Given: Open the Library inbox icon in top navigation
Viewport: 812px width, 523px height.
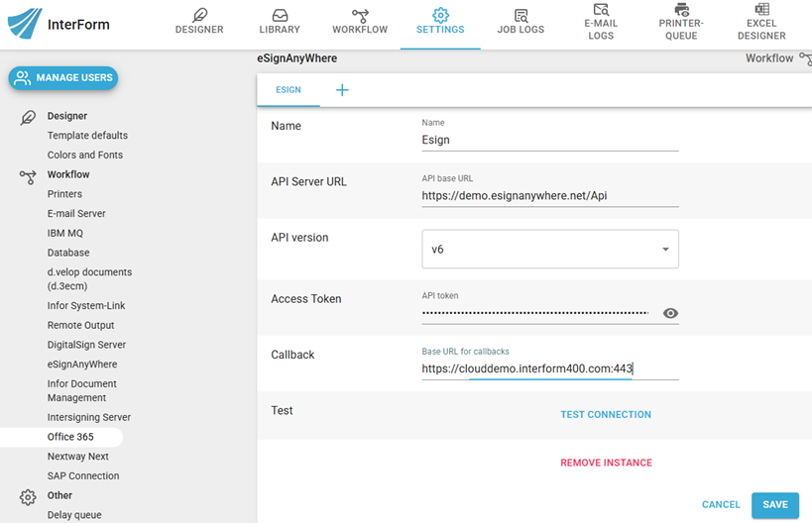Looking at the screenshot, I should pos(280,15).
